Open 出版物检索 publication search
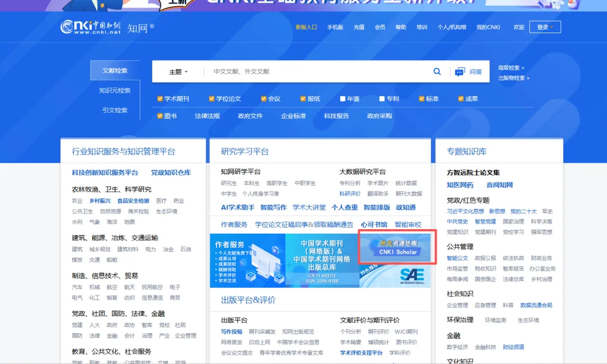This screenshot has width=607, height=364. pyautogui.click(x=514, y=78)
